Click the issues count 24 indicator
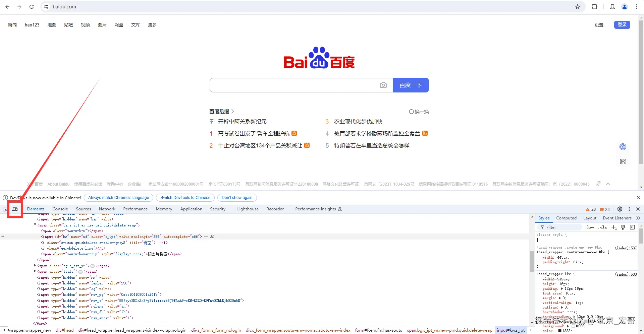 [x=605, y=209]
